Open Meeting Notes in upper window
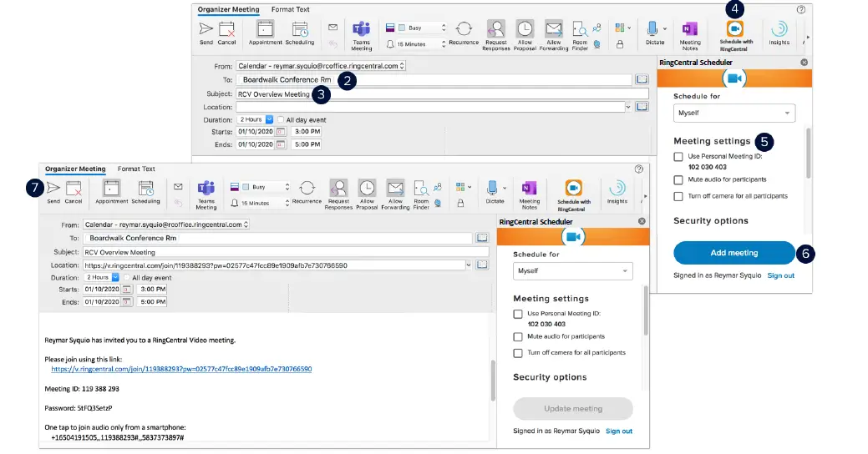Image resolution: width=868 pixels, height=454 pixels. point(690,35)
